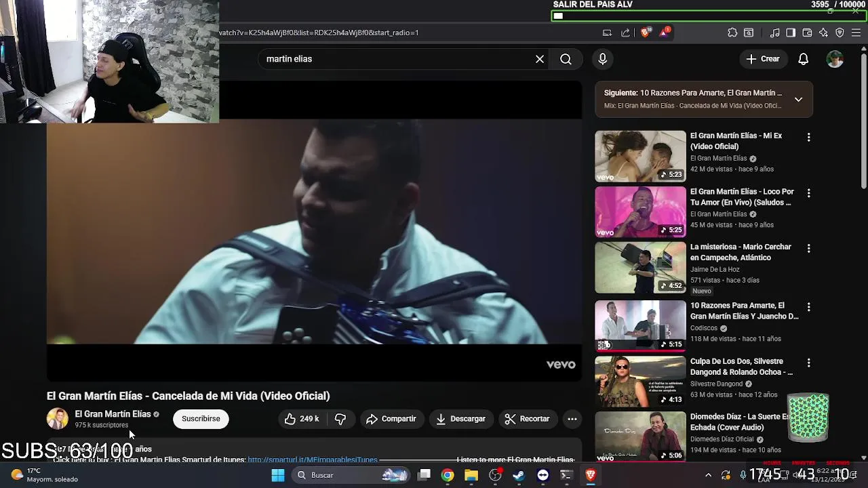Viewport: 868px width, 488px height.
Task: Open options for La misteriosa video
Action: coord(808,249)
